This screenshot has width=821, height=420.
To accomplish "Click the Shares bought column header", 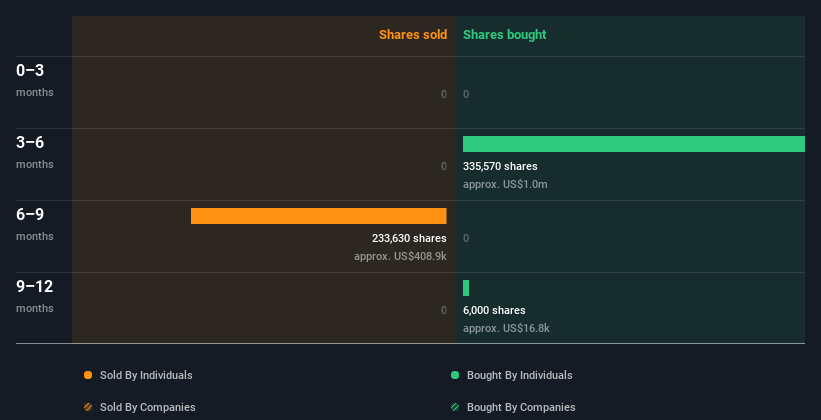I will (x=505, y=35).
